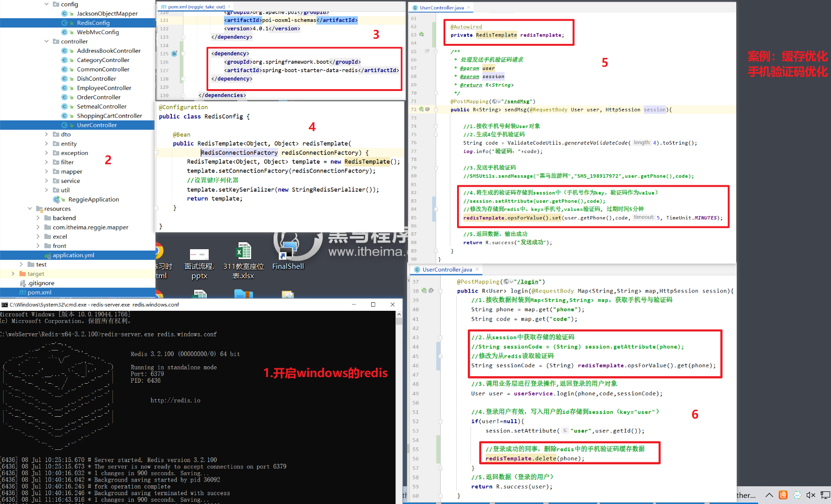Screen dimensions: 831x504
Task: Select application.yml in the resources folder
Action: point(73,255)
